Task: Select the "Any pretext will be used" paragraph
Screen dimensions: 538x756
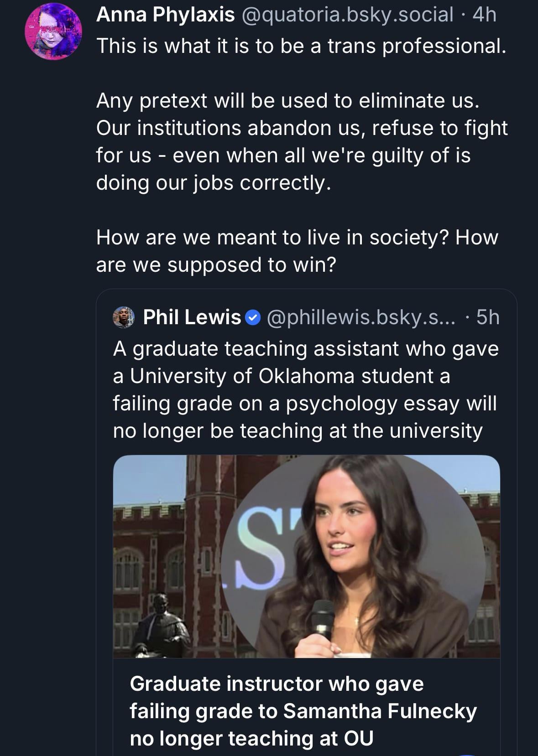Action: [x=301, y=141]
